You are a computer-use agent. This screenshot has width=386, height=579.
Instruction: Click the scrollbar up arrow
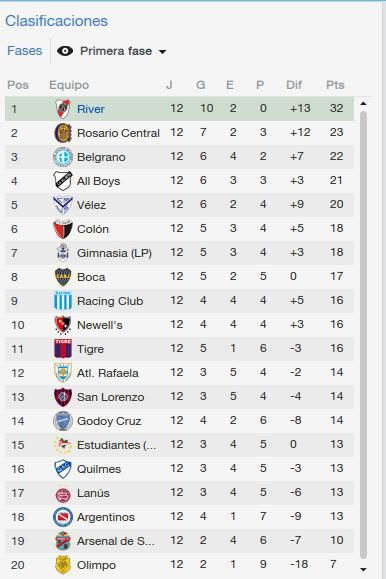point(363,104)
